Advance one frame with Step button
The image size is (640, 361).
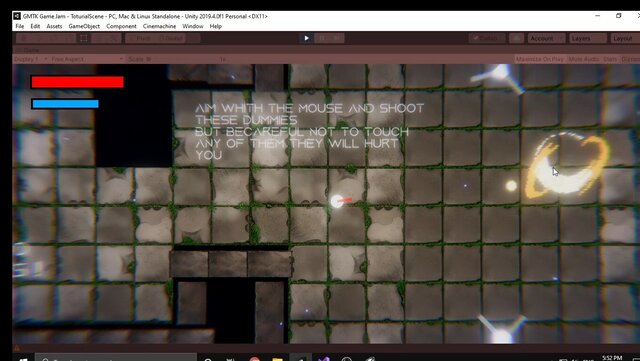pos(337,38)
